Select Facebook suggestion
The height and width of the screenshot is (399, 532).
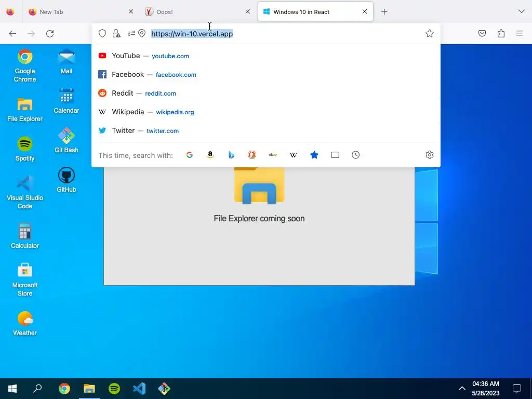click(266, 74)
